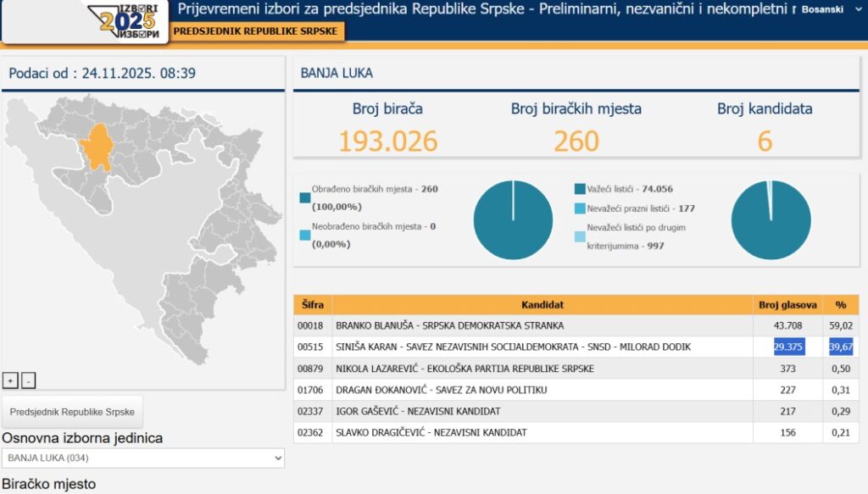
Task: Click the valid ballots pie chart
Action: click(771, 220)
